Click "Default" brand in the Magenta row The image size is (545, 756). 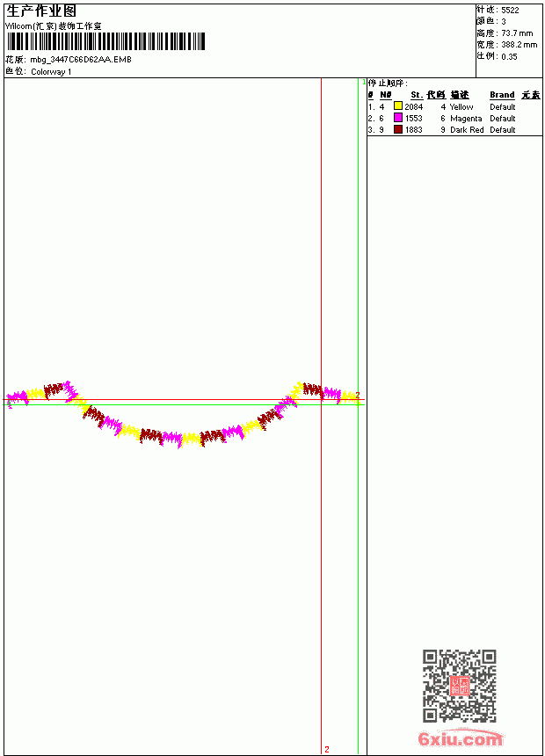pos(503,119)
